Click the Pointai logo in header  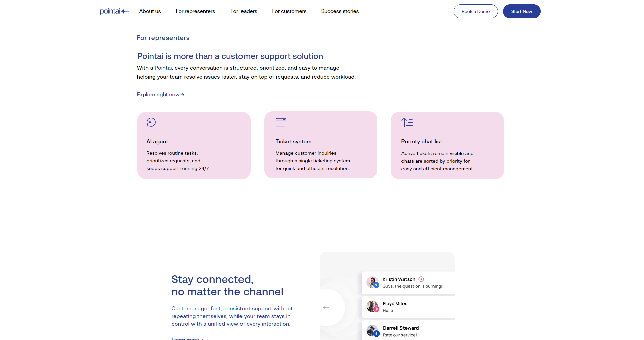(114, 11)
